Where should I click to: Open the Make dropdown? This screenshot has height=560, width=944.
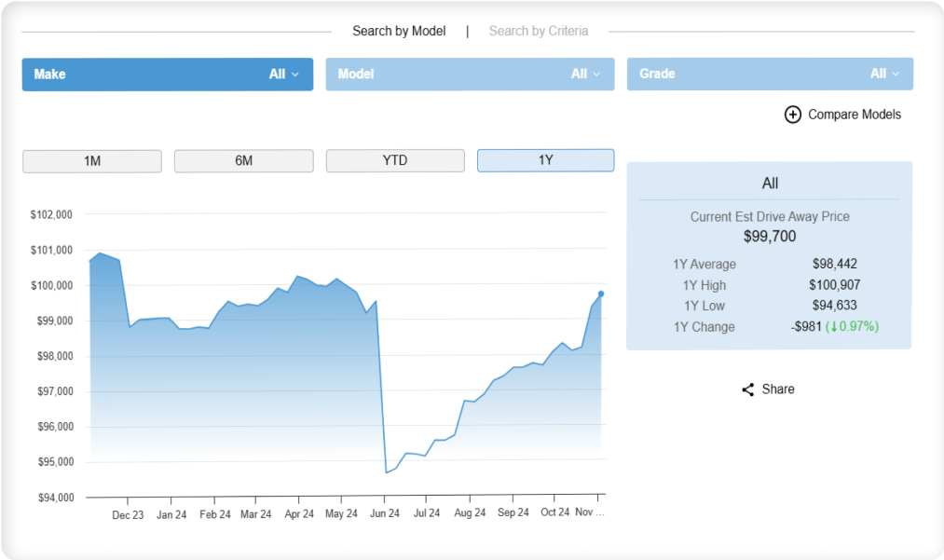point(168,75)
